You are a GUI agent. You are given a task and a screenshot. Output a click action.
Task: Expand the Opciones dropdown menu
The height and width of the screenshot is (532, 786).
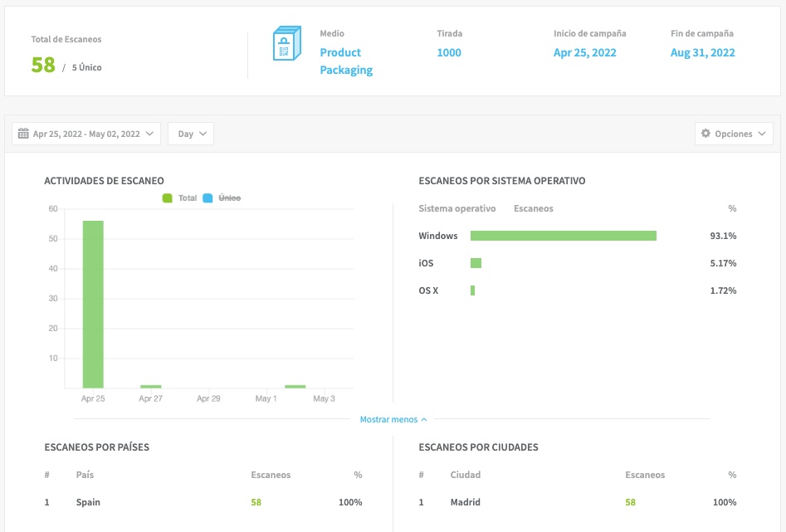pos(734,134)
